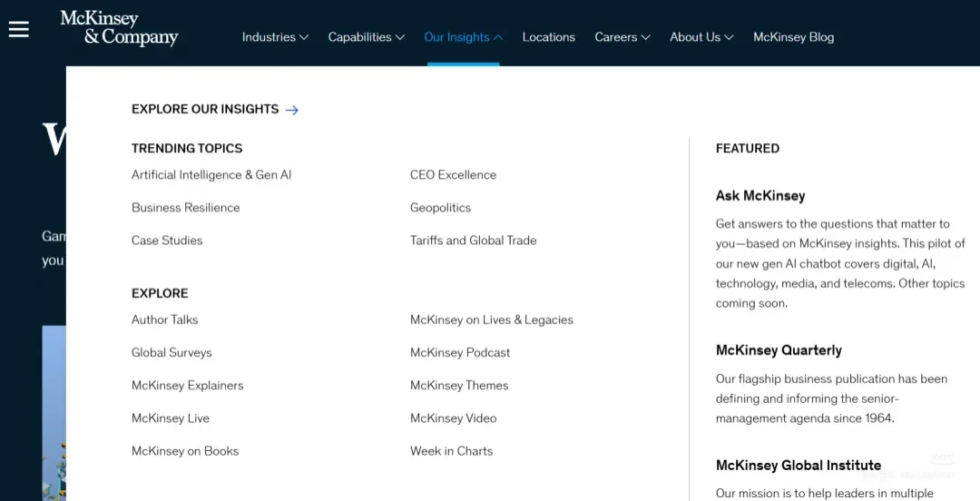Open McKinsey on Books

pyautogui.click(x=185, y=451)
